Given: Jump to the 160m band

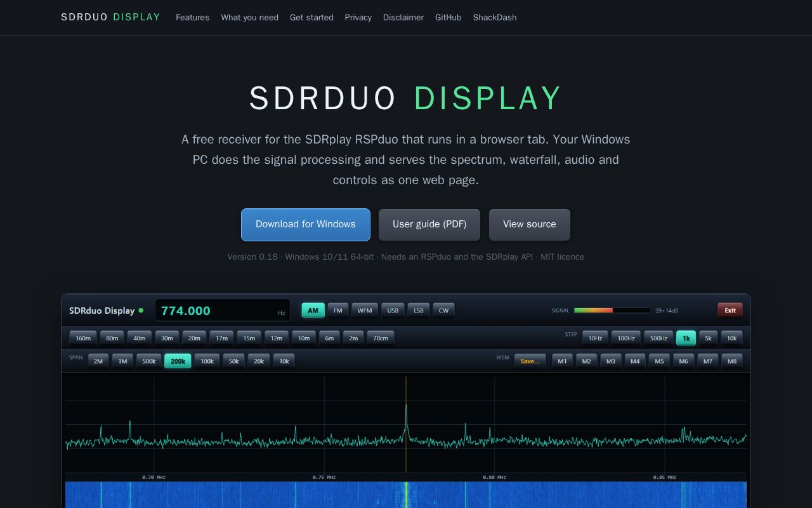Looking at the screenshot, I should (x=83, y=338).
